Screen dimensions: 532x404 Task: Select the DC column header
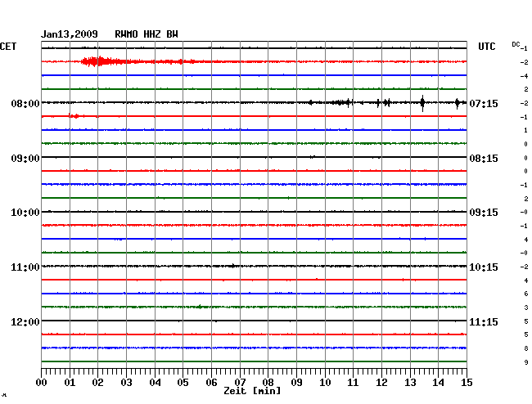pos(516,44)
